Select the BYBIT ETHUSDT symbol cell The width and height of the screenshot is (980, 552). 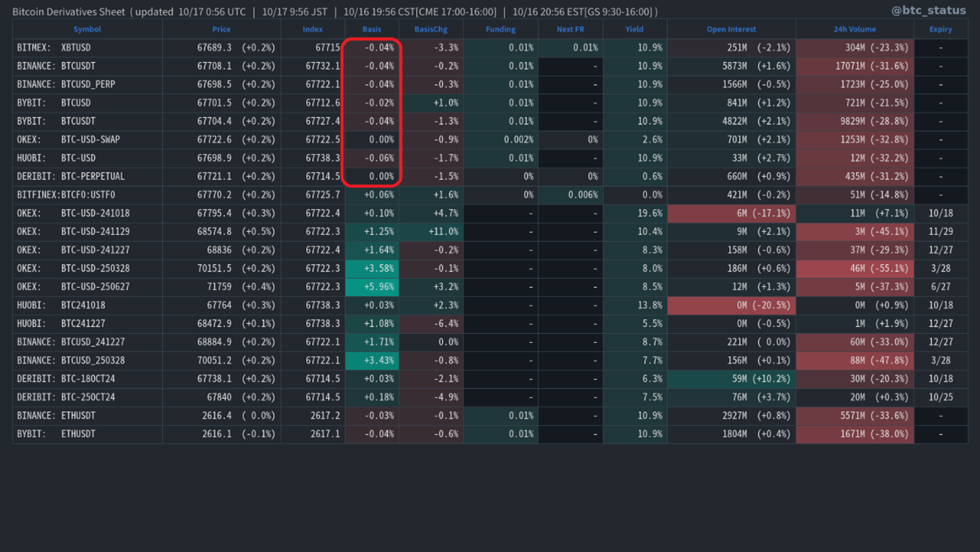coord(88,434)
